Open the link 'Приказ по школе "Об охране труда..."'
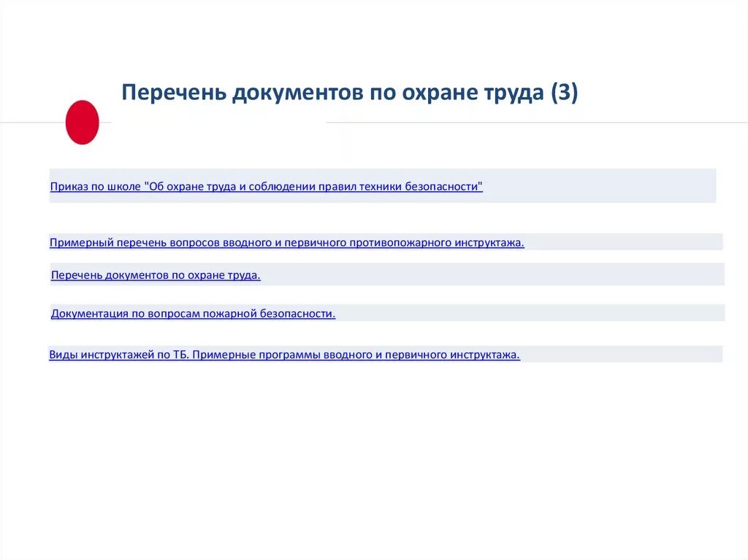The width and height of the screenshot is (748, 560). pyautogui.click(x=266, y=186)
